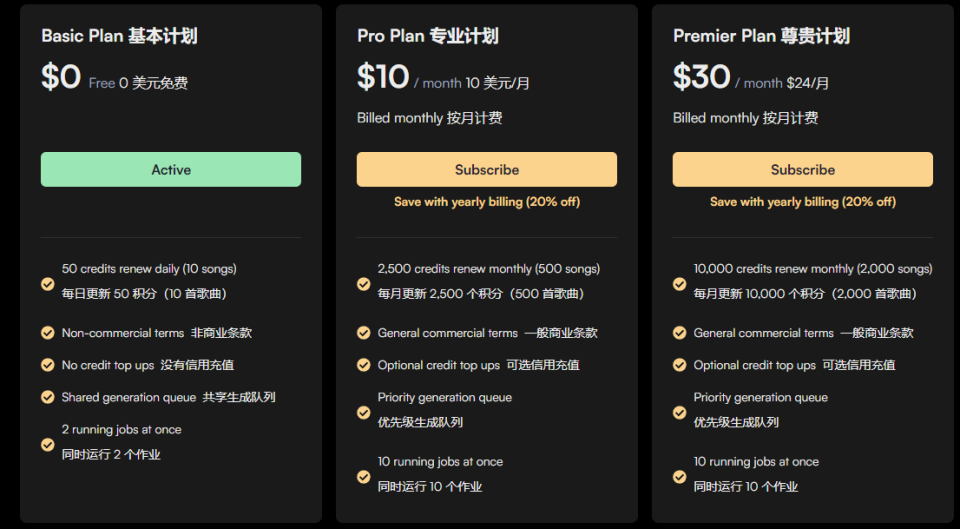Click Premier Plan 10 running jobs checkmark
This screenshot has width=960, height=529.
point(680,476)
